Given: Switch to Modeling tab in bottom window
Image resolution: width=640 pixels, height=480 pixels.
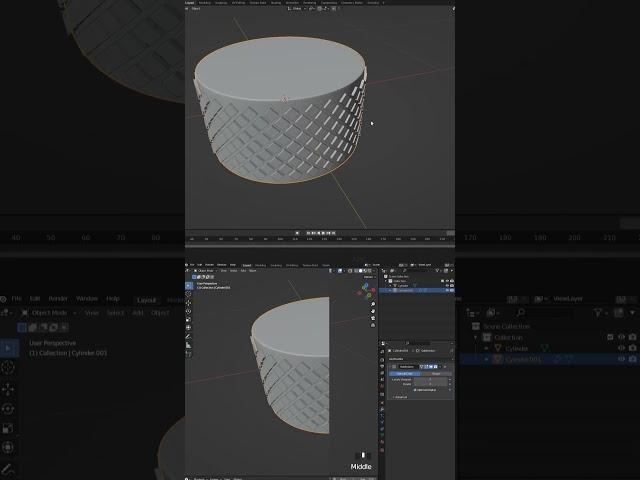Looking at the screenshot, I should click(260, 265).
